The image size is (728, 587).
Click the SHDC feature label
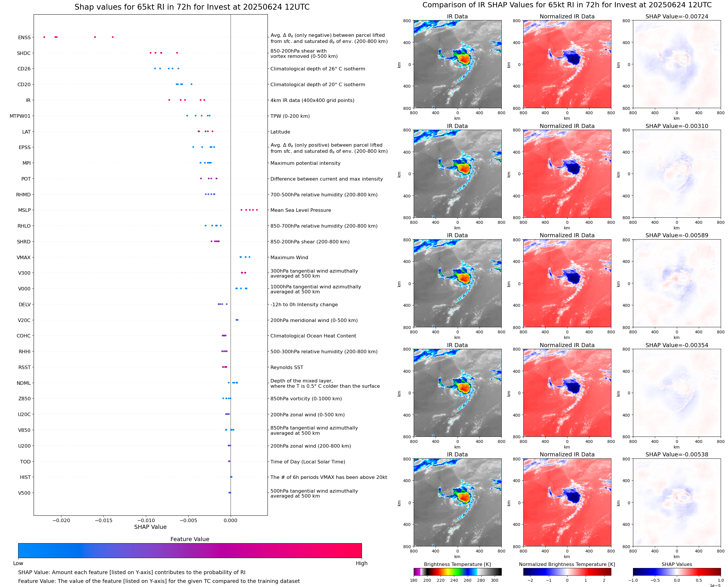click(x=24, y=53)
